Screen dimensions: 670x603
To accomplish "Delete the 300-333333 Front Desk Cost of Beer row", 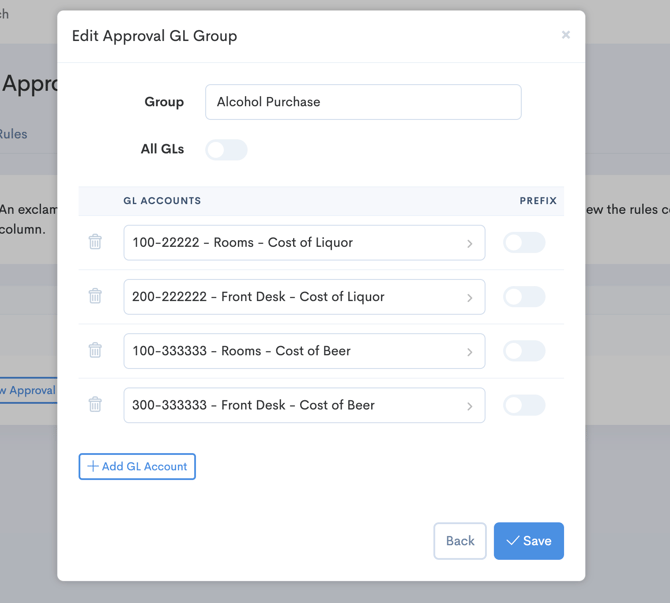I will pos(95,404).
